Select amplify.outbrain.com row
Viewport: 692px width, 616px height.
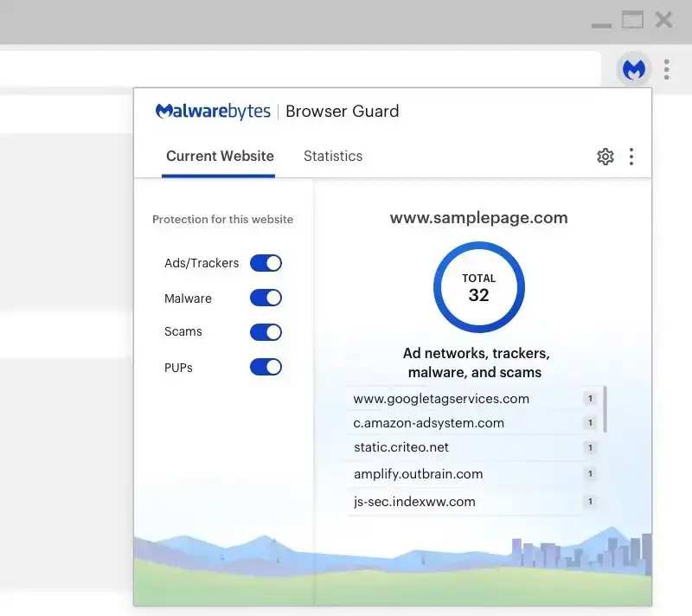point(474,474)
